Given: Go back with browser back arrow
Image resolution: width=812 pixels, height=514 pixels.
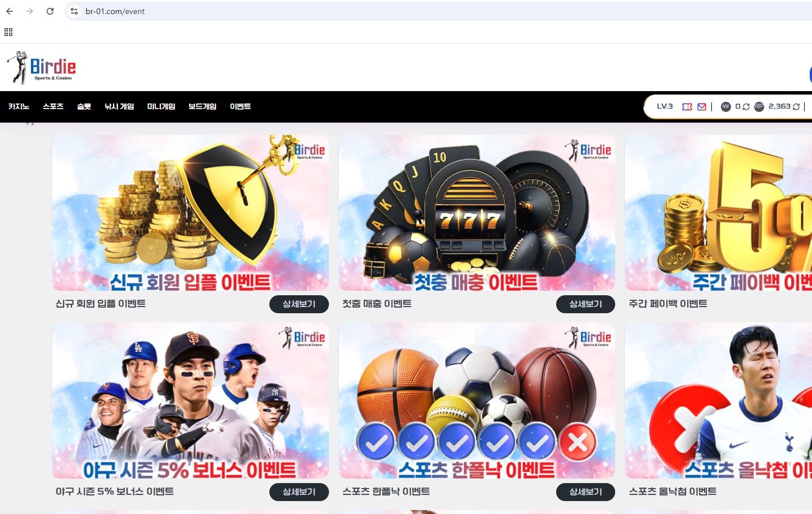Looking at the screenshot, I should (x=10, y=11).
